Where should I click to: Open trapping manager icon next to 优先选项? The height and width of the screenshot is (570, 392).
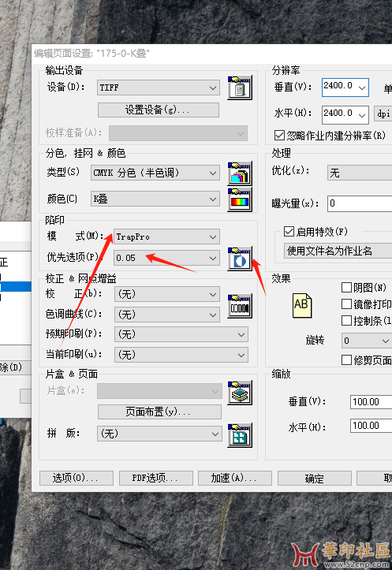[x=240, y=259]
